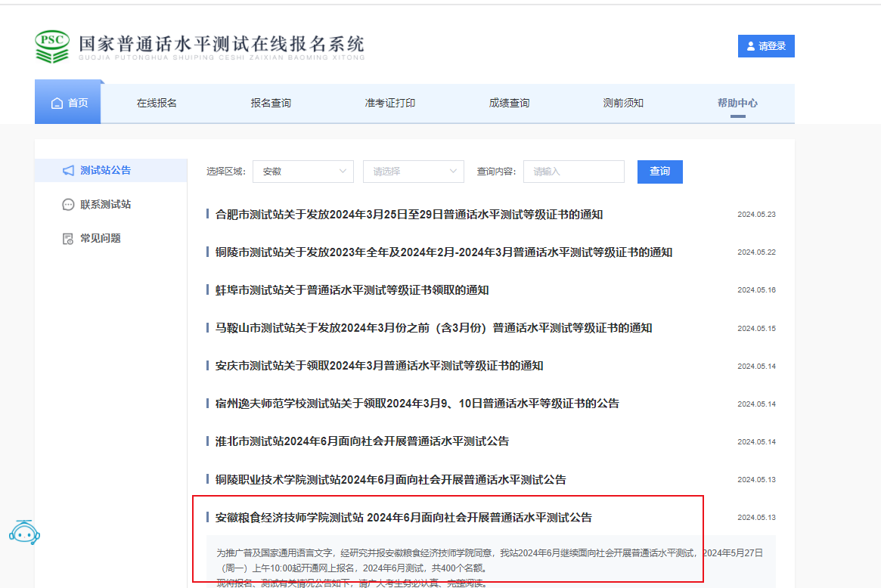This screenshot has width=881, height=588.
Task: Go to the 首页 tab
Action: (68, 103)
